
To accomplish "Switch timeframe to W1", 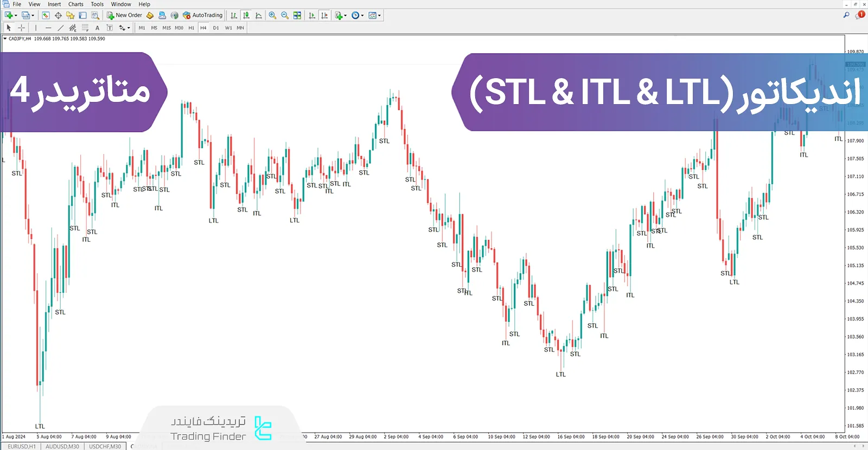I will (x=228, y=28).
